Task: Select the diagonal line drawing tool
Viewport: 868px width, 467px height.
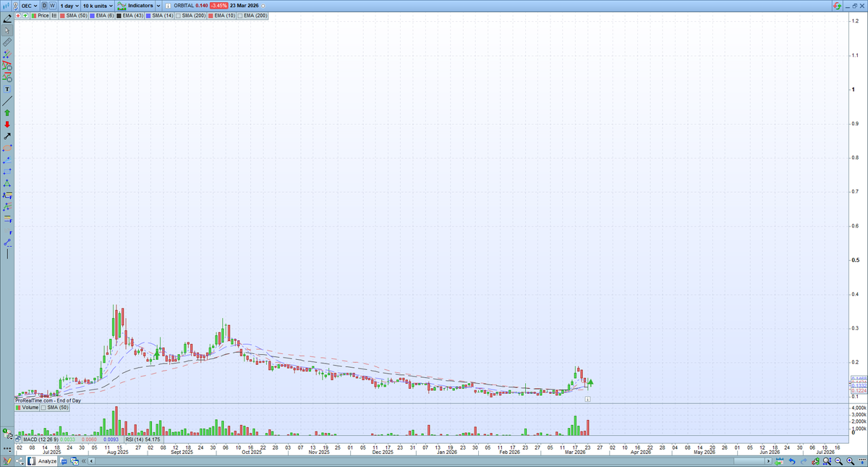Action: 7,101
